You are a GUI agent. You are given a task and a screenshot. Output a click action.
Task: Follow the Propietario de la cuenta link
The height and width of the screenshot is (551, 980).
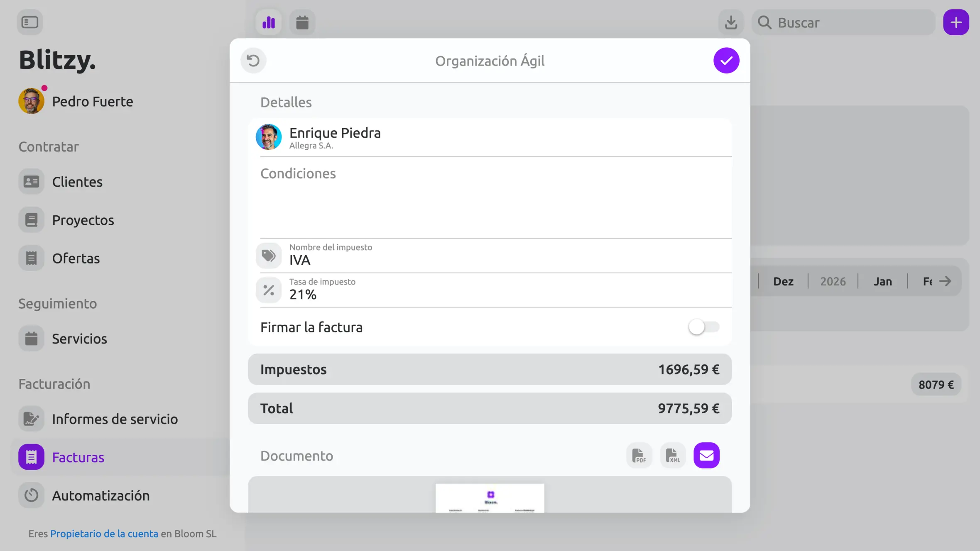tap(104, 534)
